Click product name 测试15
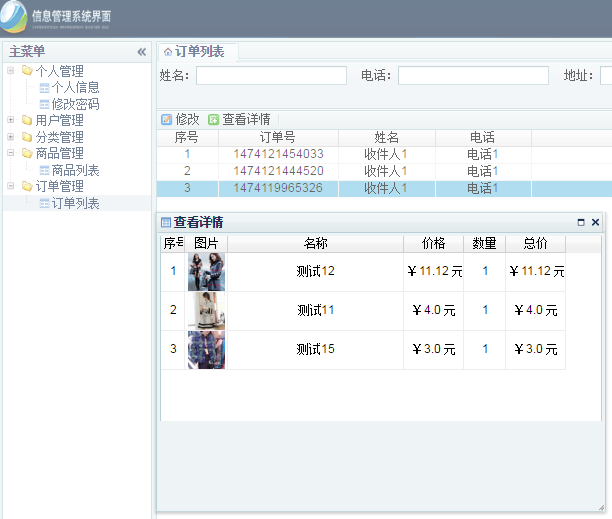This screenshot has height=519, width=612. click(x=315, y=349)
